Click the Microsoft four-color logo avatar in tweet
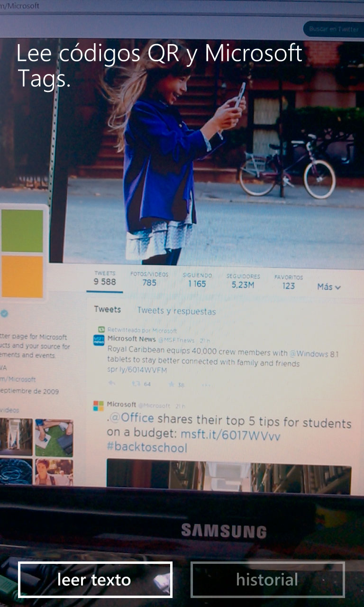The height and width of the screenshot is (607, 364). point(98,406)
